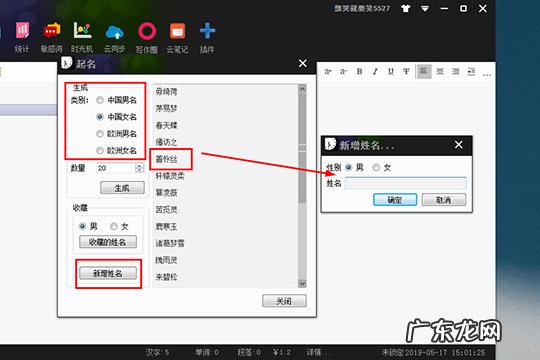540x360 pixels.
Task: Align text left
Action: tap(423, 71)
